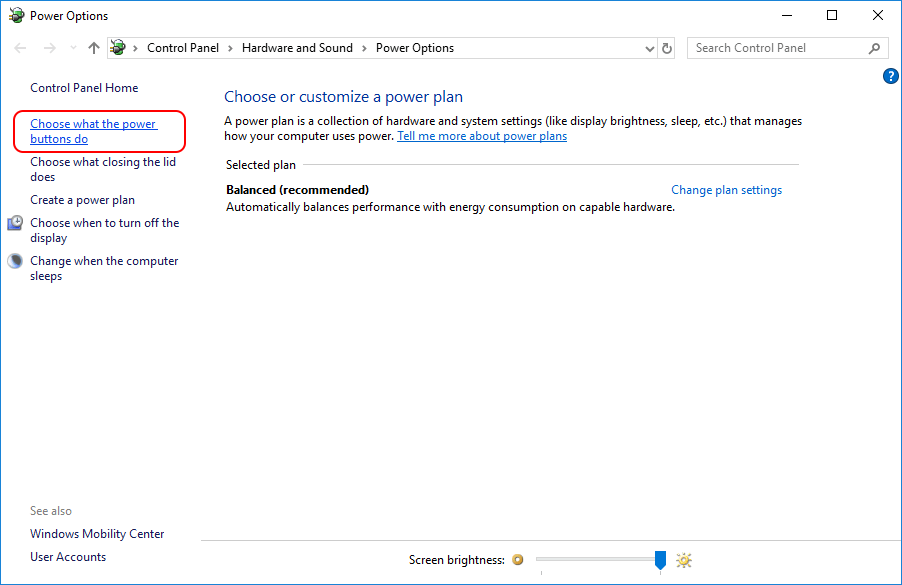902x585 pixels.
Task: Click the bright sun brightness icon
Action: (x=684, y=560)
